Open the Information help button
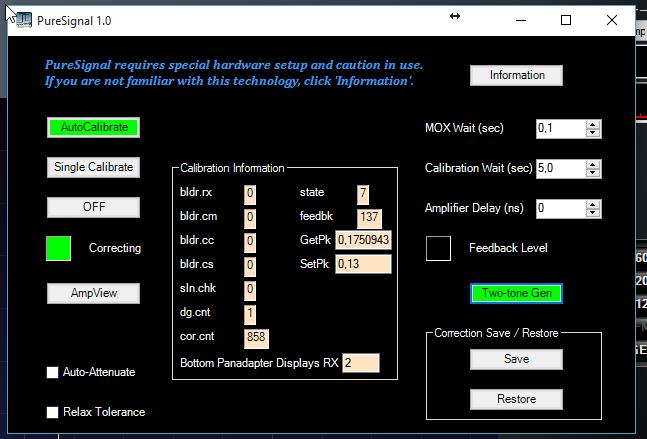The width and height of the screenshot is (647, 439). [516, 76]
